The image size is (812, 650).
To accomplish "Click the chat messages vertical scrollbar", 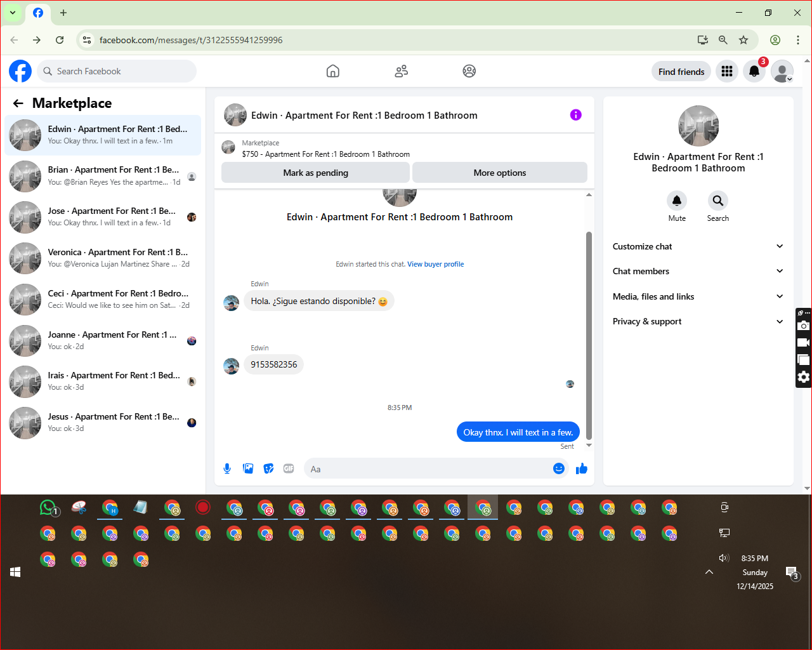I will coord(589,335).
